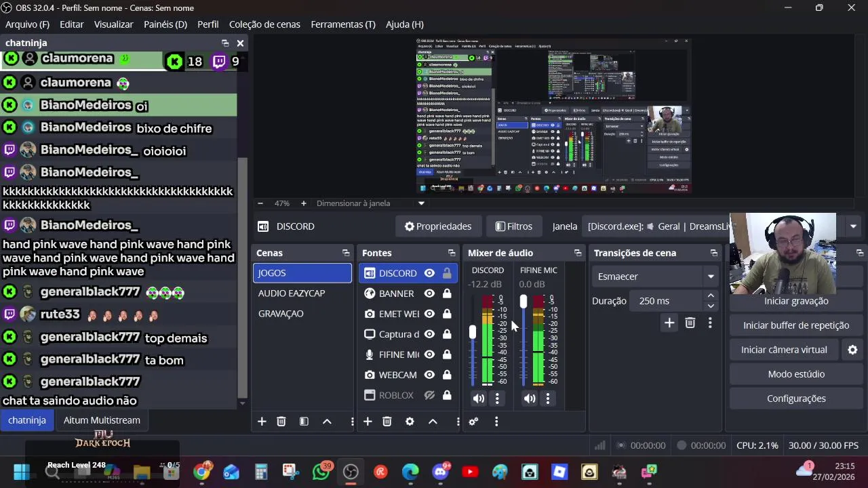This screenshot has height=488, width=868.
Task: Remove scene transition with trash icon
Action: (690, 323)
